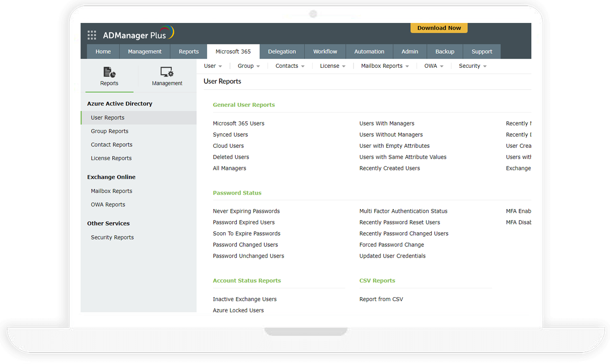Open Multi Factor Authentication Status report
Screen dimensions: 610x364
tap(403, 211)
